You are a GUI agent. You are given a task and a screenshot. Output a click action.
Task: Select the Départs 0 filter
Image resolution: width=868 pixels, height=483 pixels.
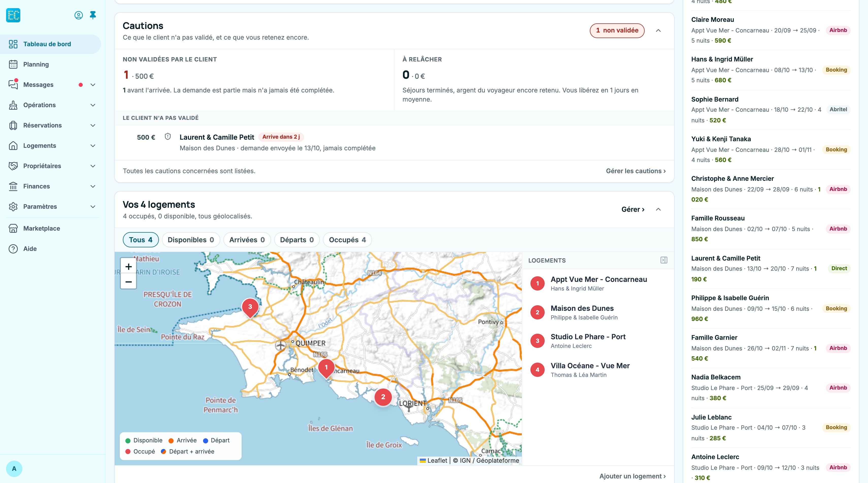(x=297, y=240)
